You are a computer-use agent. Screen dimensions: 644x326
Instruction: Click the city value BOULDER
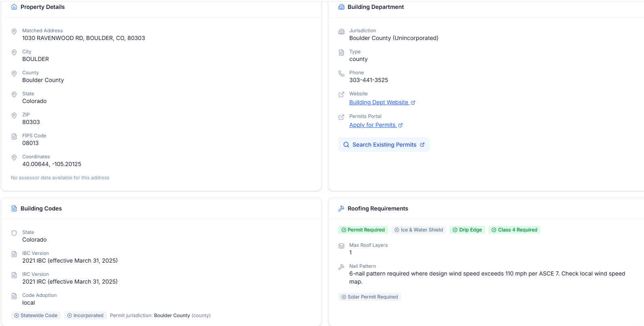coord(36,59)
